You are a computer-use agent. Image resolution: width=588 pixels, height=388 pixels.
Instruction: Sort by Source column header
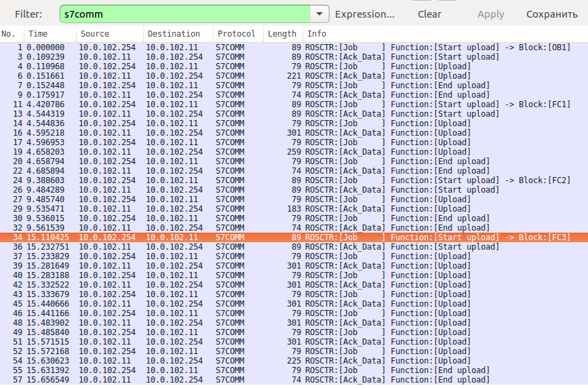110,34
